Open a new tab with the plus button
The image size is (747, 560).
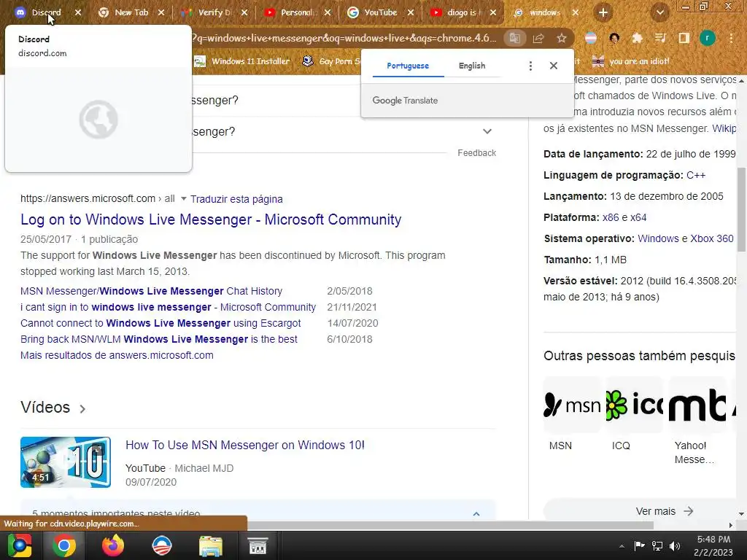point(603,12)
